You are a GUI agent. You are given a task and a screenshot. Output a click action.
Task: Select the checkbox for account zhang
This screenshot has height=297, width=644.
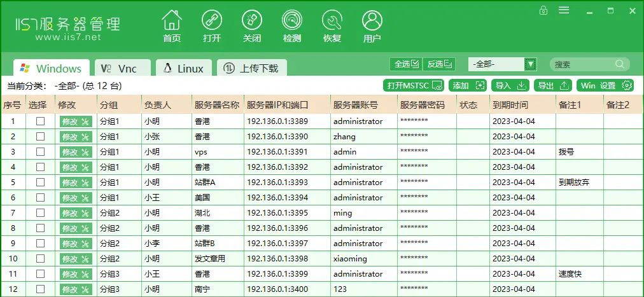(x=40, y=136)
